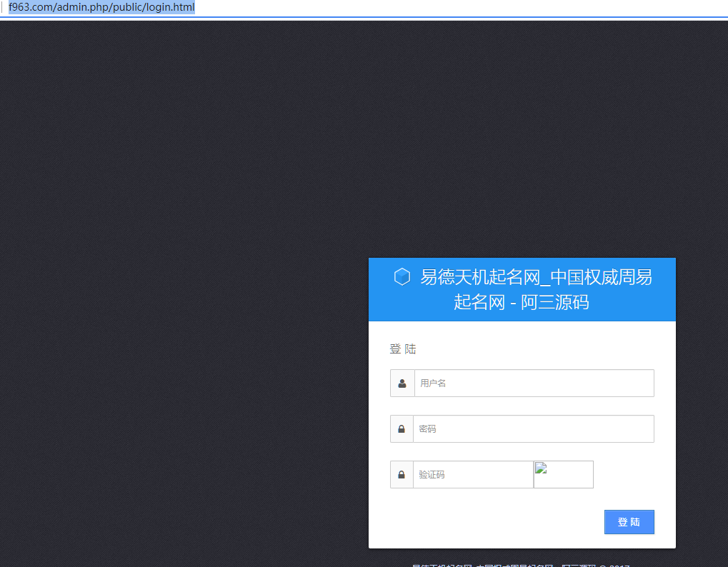Focus the 用户名 username input field
Screen dimensions: 728x567
(534, 383)
